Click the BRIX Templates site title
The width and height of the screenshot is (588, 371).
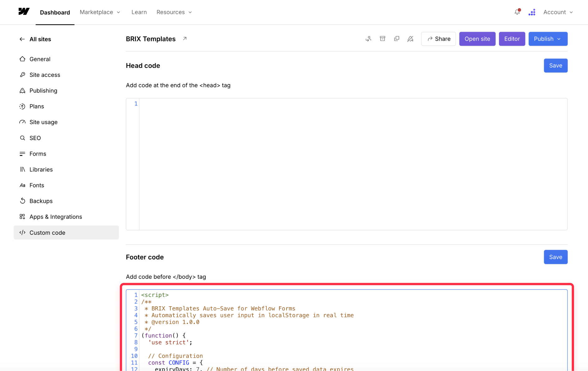pyautogui.click(x=151, y=39)
